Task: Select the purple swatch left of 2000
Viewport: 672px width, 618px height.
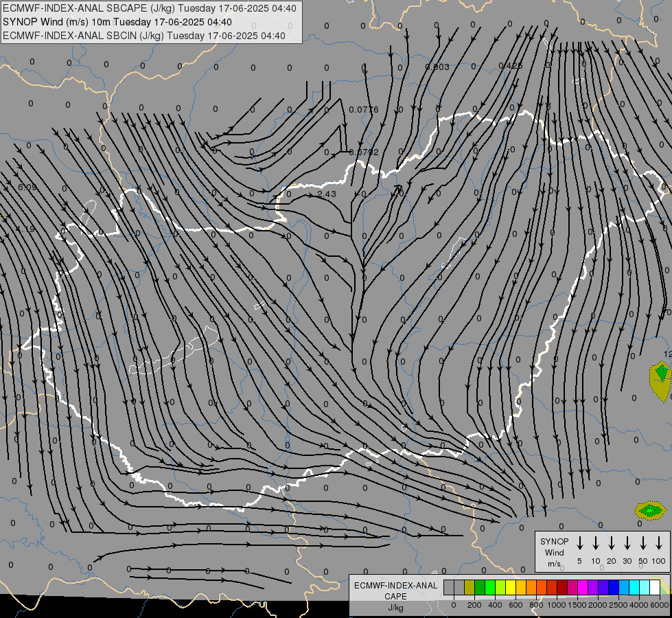Action: (x=593, y=587)
